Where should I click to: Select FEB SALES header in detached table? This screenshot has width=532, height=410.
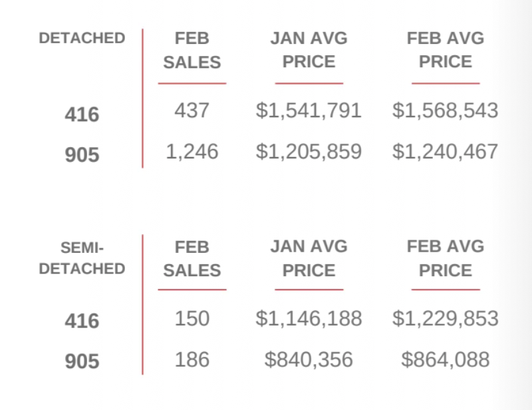tap(192, 50)
